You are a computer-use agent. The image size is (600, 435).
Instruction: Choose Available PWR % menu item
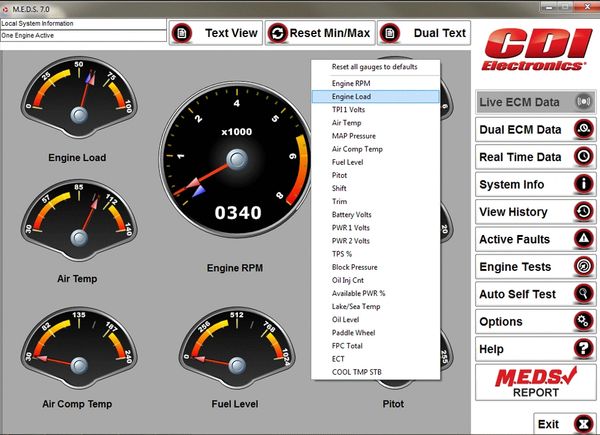click(376, 293)
